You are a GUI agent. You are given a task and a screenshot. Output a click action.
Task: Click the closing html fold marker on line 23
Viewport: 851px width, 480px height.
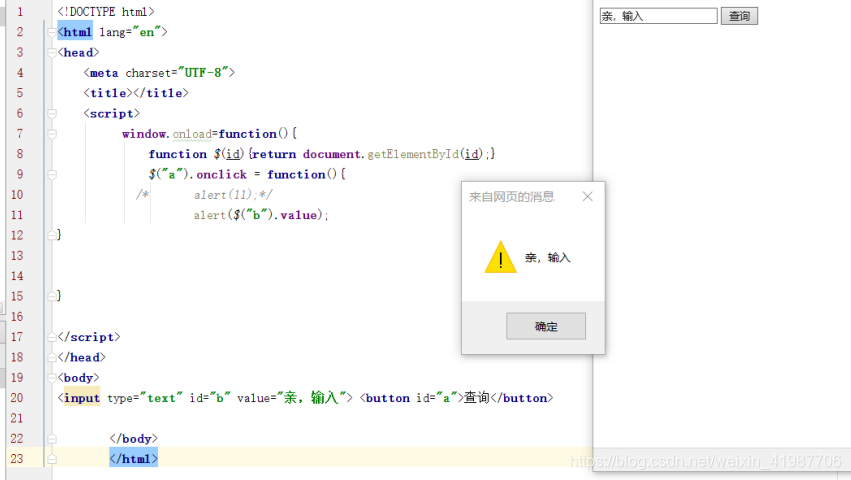point(52,459)
